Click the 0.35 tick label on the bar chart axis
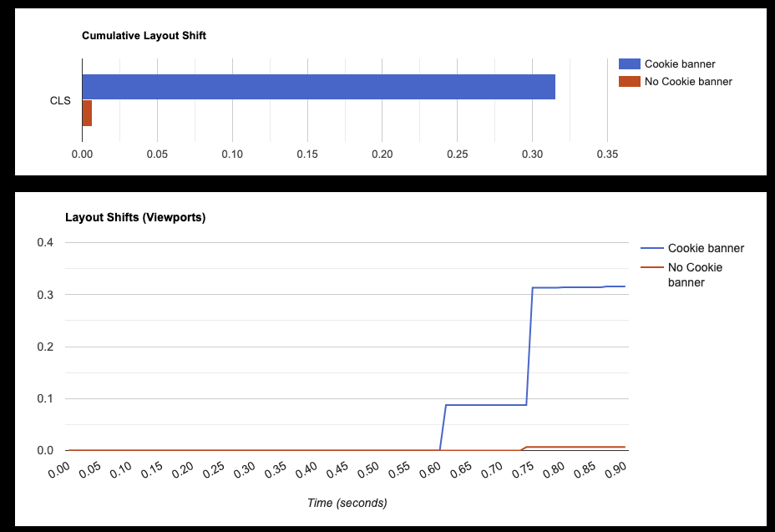775x532 pixels. click(607, 155)
